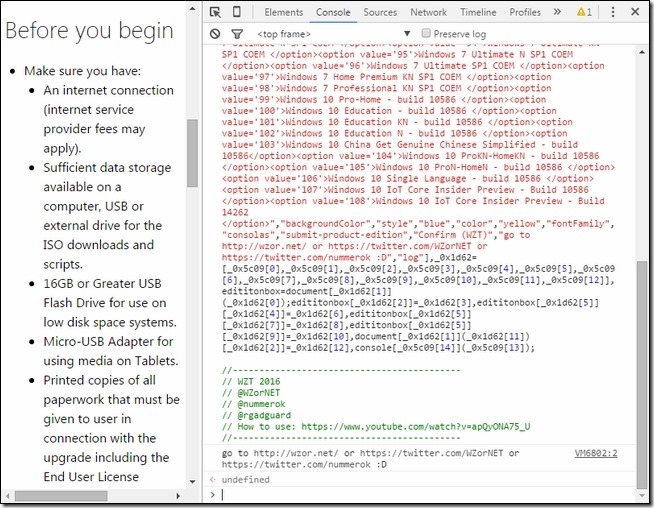Click the // @rgadguard comment line
This screenshot has height=508, width=654.
click(257, 415)
